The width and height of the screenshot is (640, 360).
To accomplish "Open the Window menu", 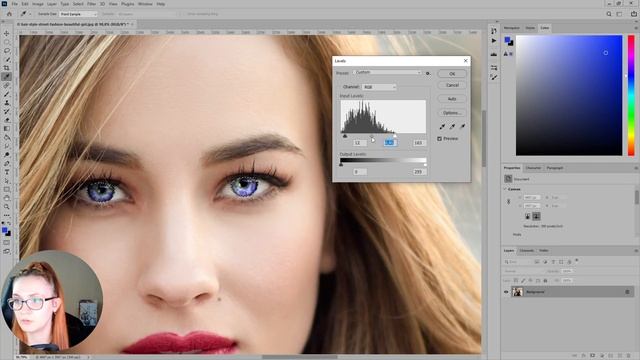I will point(145,4).
